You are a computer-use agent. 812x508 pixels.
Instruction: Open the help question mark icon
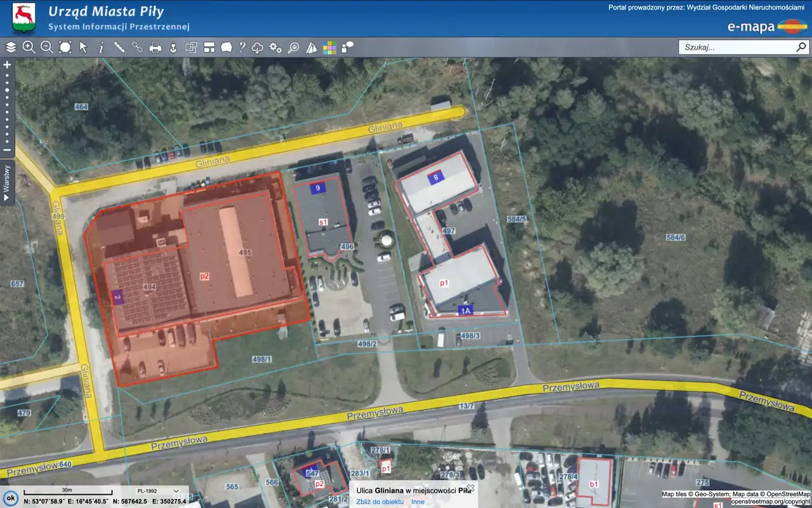tap(242, 47)
